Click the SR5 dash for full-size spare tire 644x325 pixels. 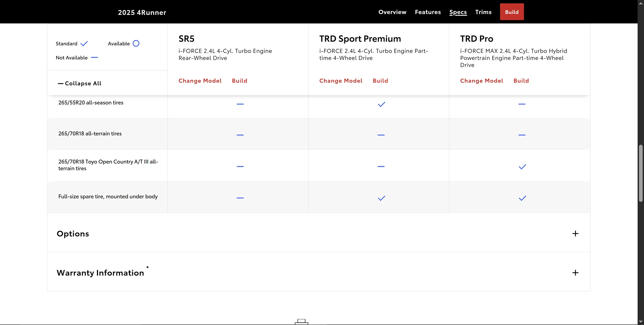pyautogui.click(x=240, y=198)
